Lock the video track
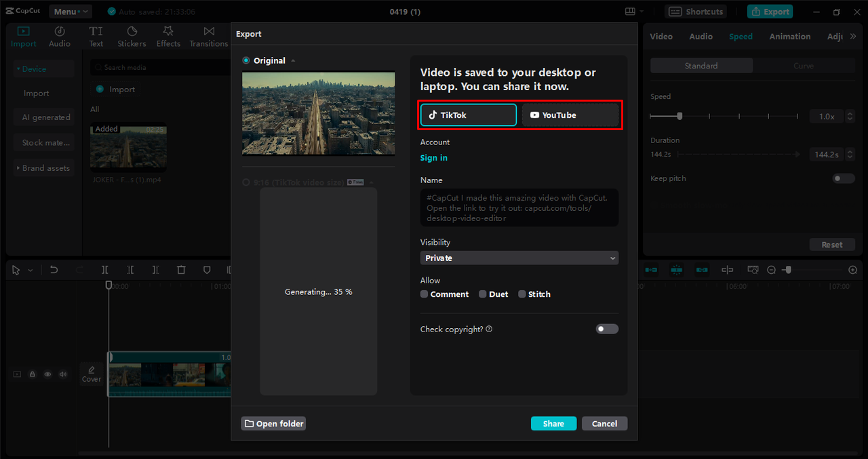 (x=32, y=374)
